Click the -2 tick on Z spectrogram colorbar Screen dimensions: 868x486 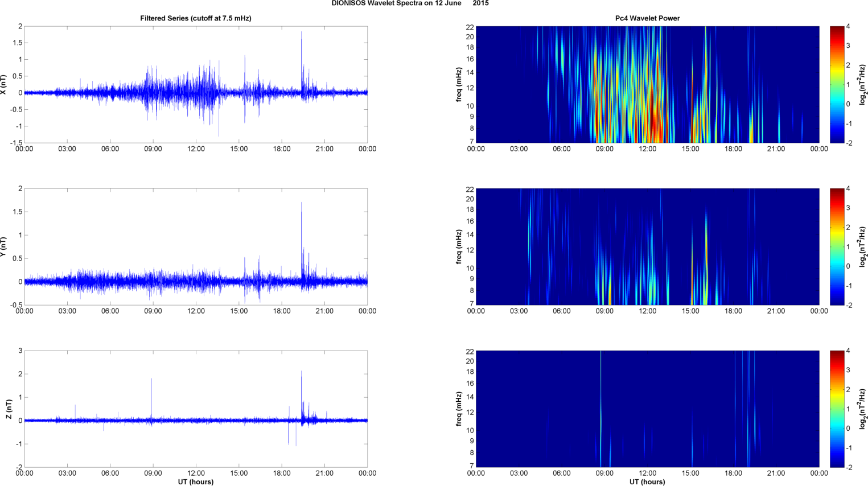[848, 467]
